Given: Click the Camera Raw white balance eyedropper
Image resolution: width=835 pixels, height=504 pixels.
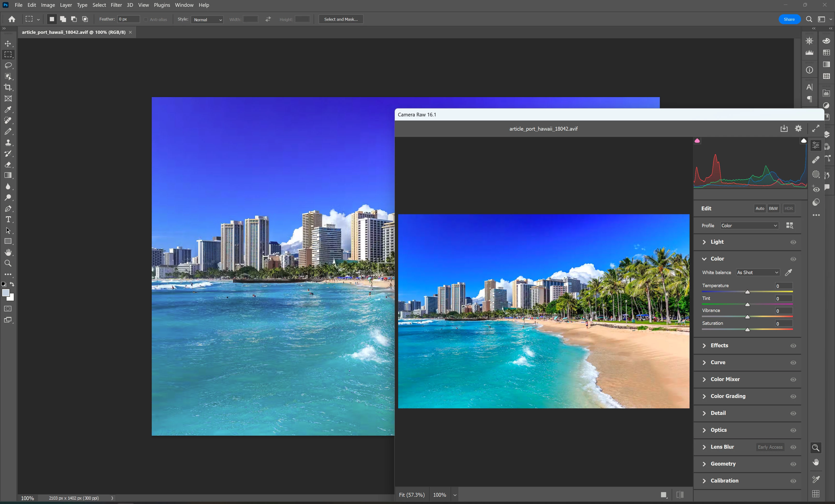Looking at the screenshot, I should (x=789, y=273).
